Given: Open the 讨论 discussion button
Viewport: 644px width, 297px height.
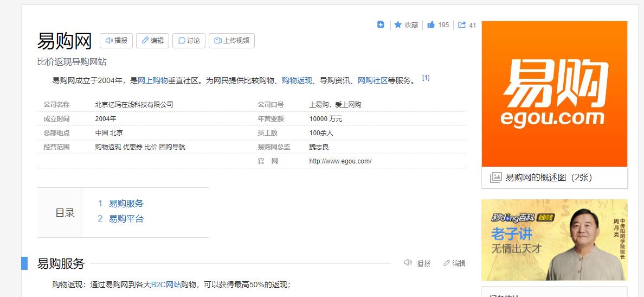Looking at the screenshot, I should pyautogui.click(x=189, y=41).
